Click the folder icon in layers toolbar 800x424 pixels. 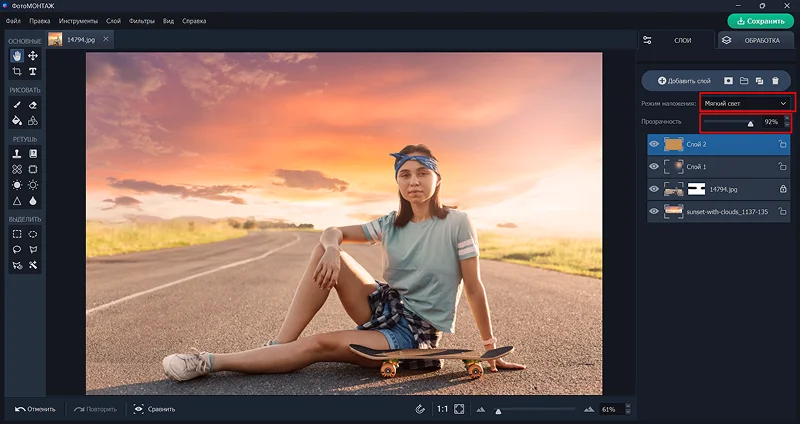[744, 81]
